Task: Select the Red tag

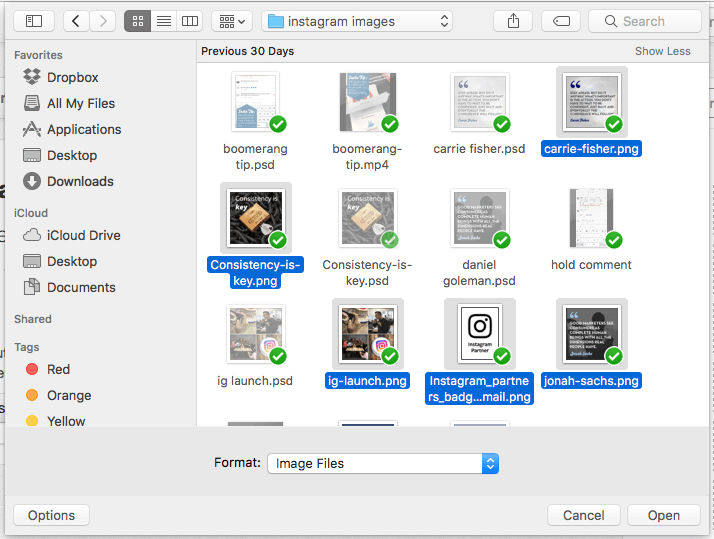Action: [x=58, y=369]
